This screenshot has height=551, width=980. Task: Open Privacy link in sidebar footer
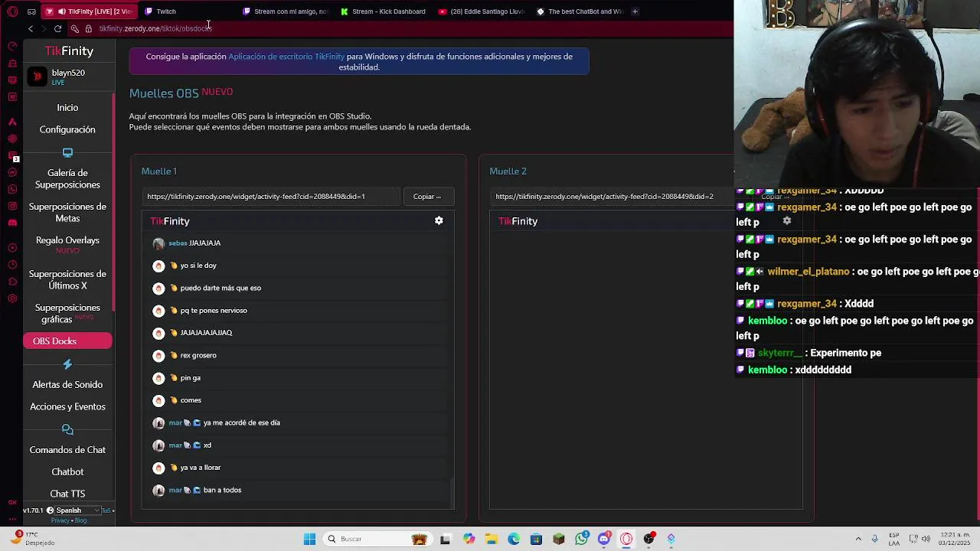60,520
